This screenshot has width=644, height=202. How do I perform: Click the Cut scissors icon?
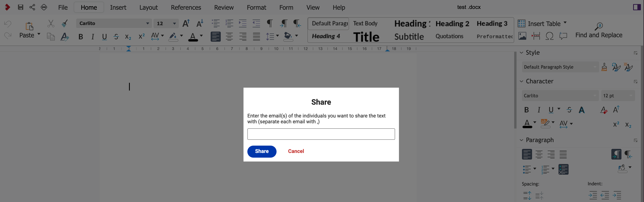[x=51, y=23]
